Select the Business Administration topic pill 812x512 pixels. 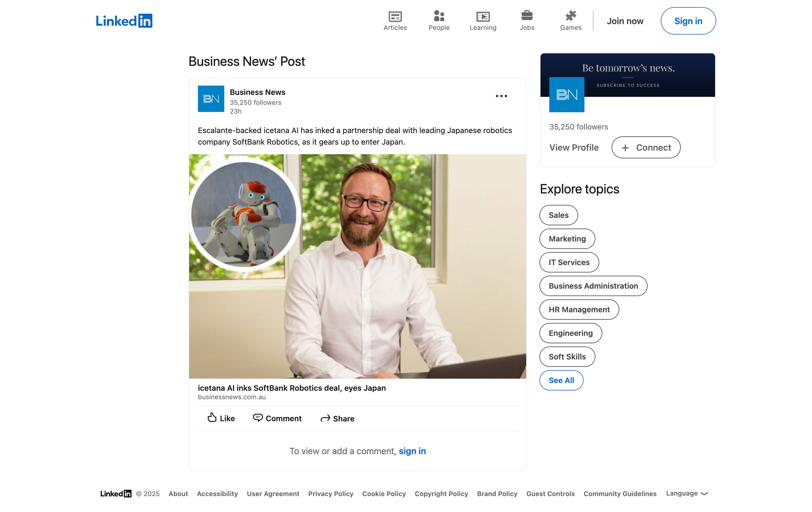coord(593,286)
